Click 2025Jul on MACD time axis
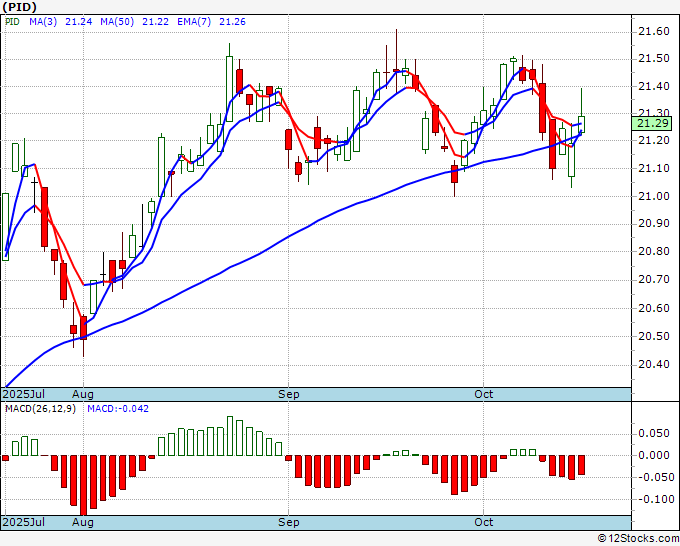The width and height of the screenshot is (680, 546). (x=23, y=522)
